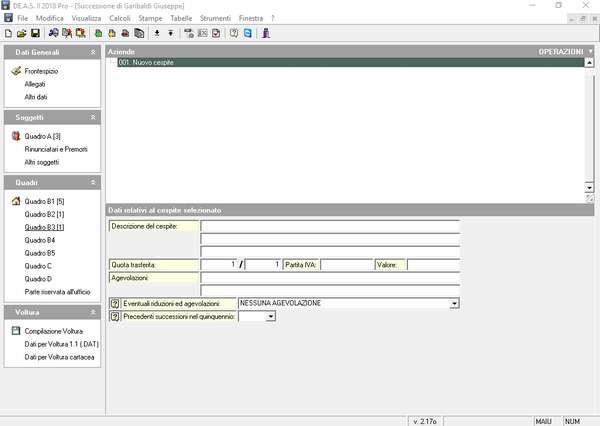Collapse the Dati Generali panel

[x=93, y=51]
